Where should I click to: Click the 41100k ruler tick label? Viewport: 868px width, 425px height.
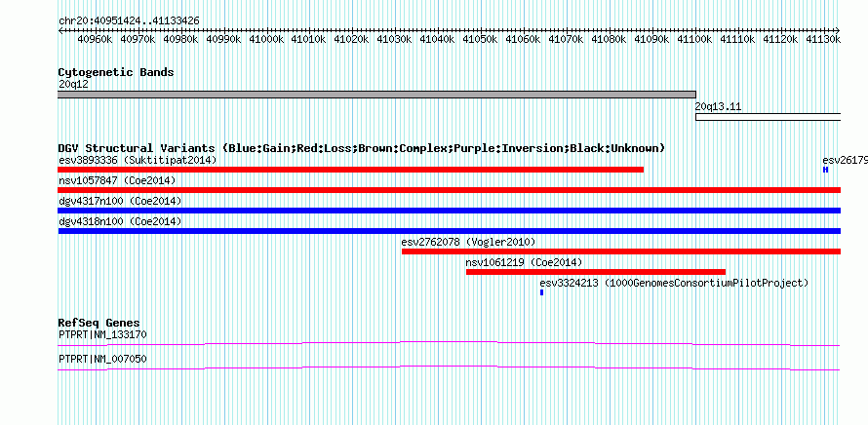coord(694,40)
